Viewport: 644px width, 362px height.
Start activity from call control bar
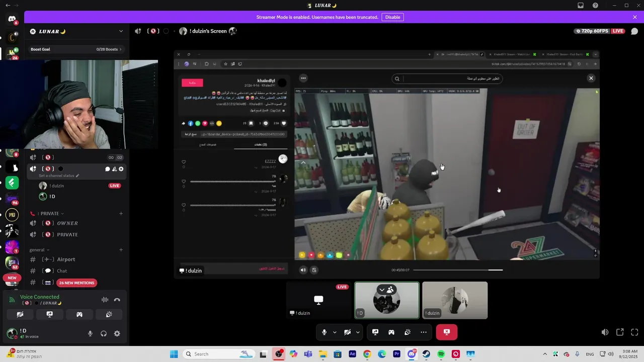[x=391, y=332]
